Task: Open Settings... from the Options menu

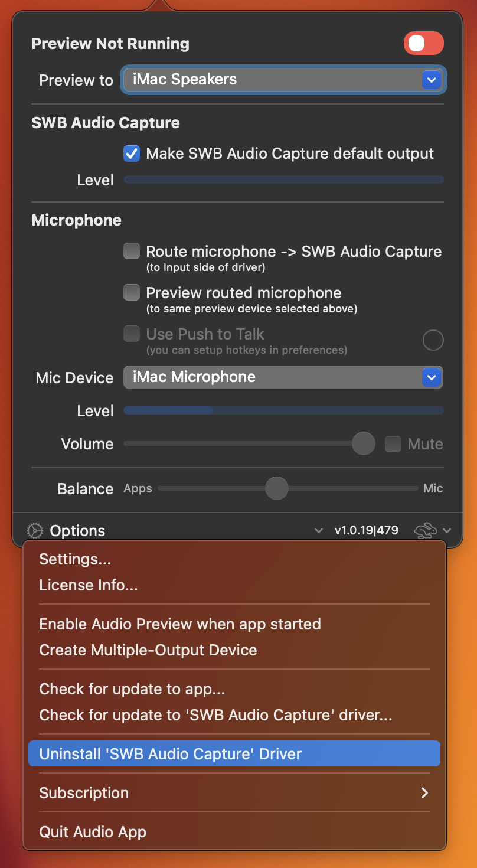Action: click(x=234, y=559)
